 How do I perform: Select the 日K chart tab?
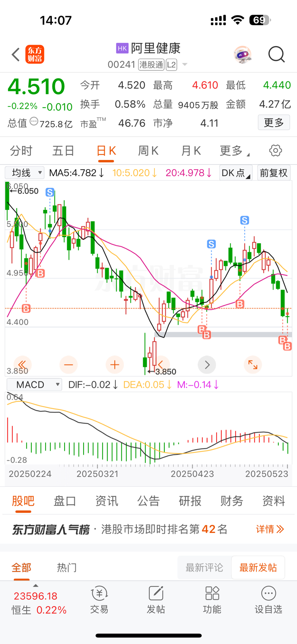point(106,151)
